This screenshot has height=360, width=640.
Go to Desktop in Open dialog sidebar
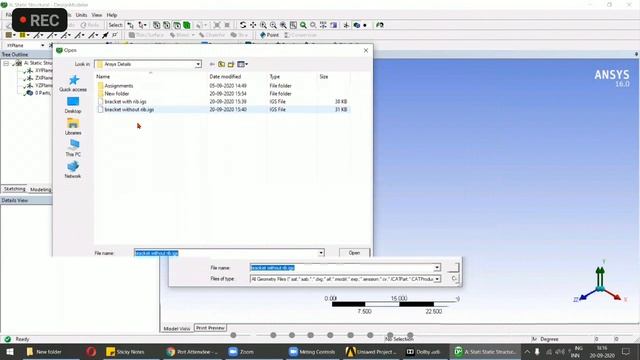click(73, 105)
